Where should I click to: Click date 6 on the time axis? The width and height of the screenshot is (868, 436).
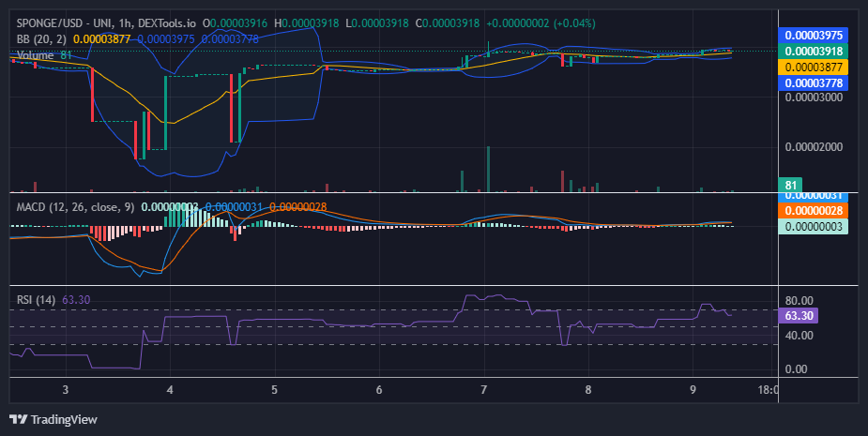[379, 389]
